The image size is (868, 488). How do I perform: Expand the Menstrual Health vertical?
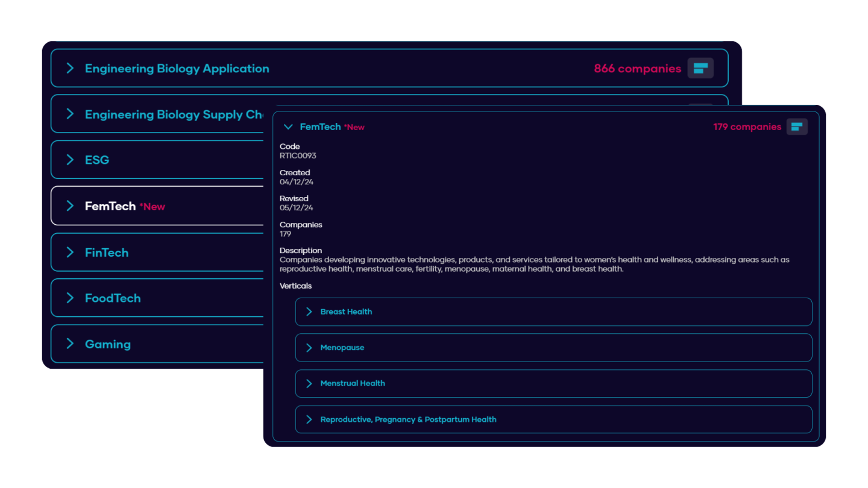coord(309,383)
